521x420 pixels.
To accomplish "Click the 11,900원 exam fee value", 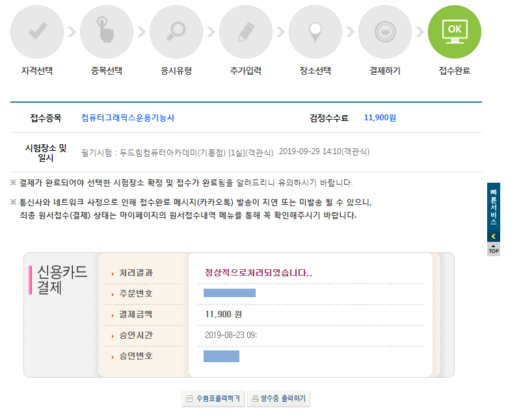I will click(380, 118).
